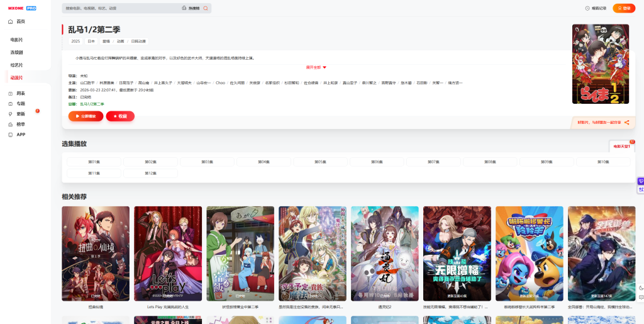Play episode 第07集
Screen dimensions: 644x324
(x=434, y=162)
